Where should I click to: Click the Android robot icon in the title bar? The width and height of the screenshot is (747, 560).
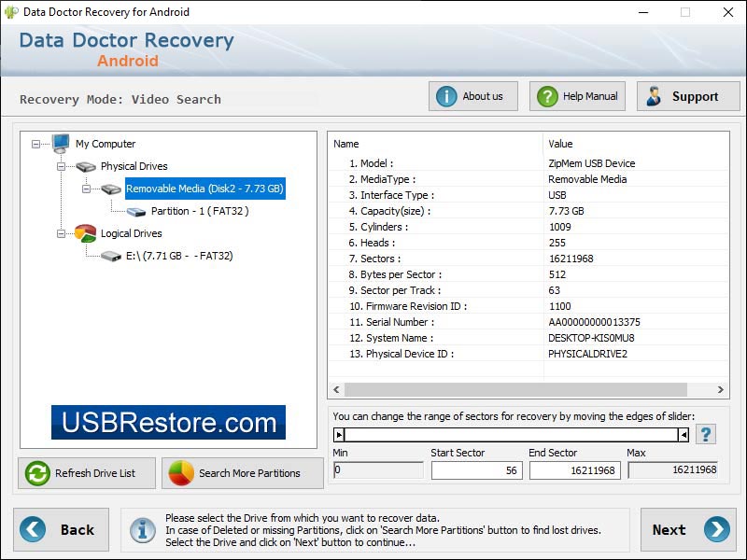(10, 12)
